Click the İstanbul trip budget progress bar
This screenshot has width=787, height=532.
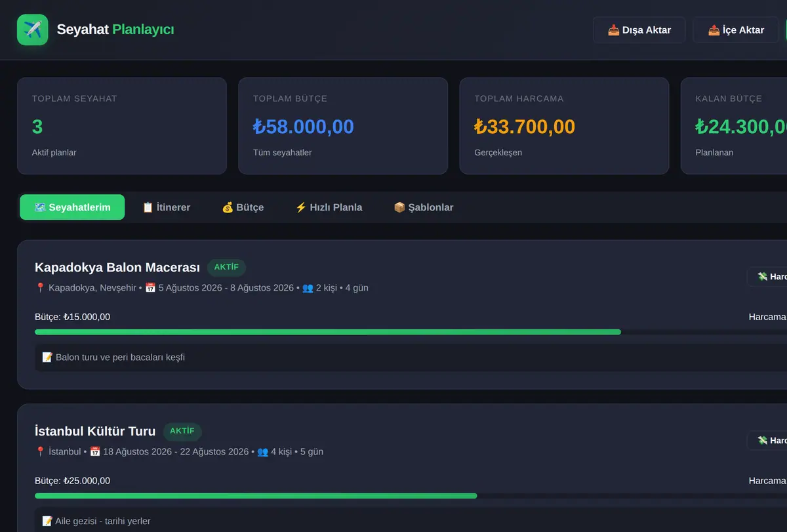pyautogui.click(x=411, y=496)
